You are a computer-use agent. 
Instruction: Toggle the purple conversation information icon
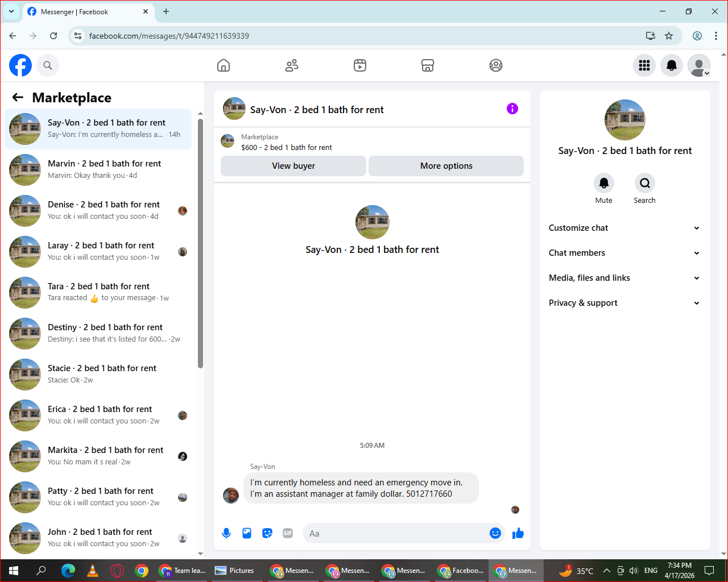(x=512, y=109)
